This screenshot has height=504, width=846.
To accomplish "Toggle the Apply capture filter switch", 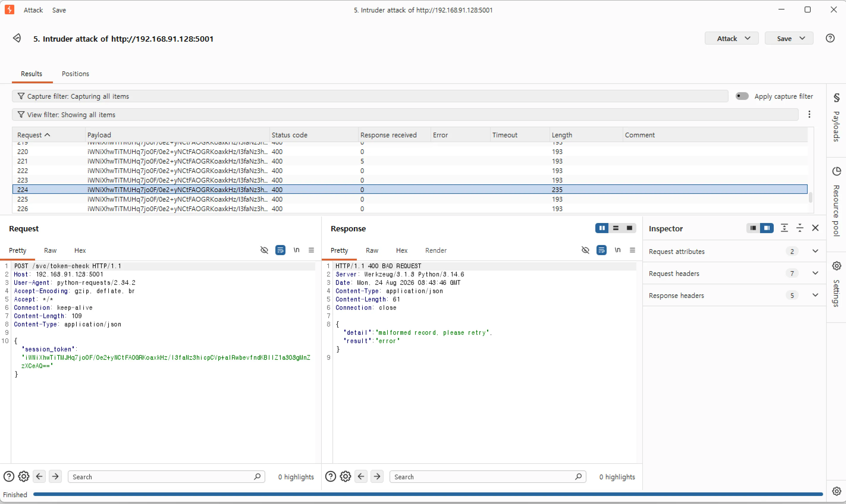I will pos(742,96).
